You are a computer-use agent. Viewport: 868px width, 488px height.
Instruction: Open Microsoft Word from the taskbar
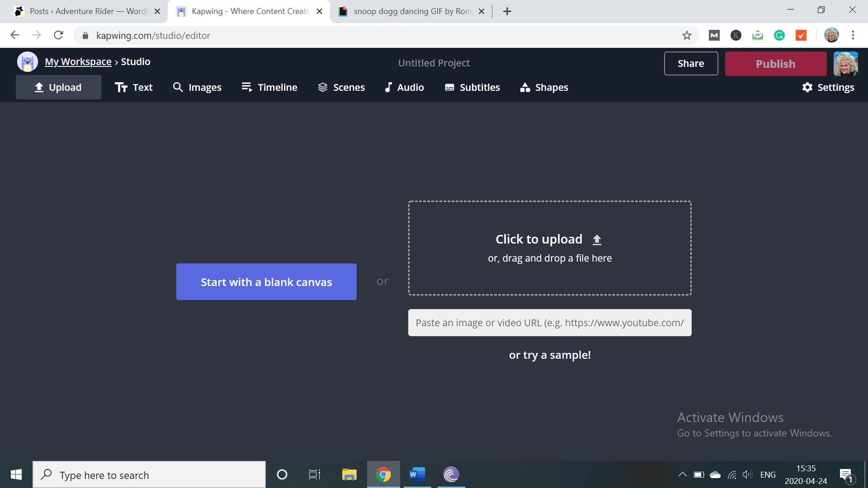pos(417,474)
